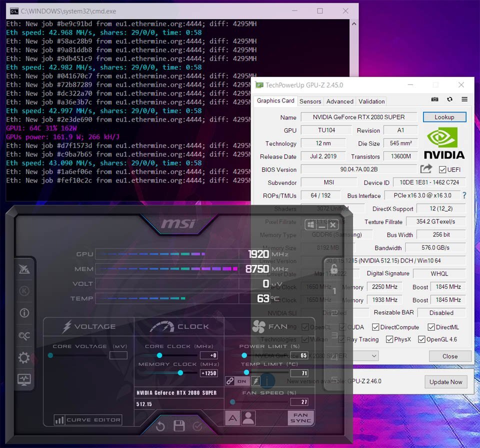
Task: Toggle the CUDA checkbox
Action: pos(342,327)
